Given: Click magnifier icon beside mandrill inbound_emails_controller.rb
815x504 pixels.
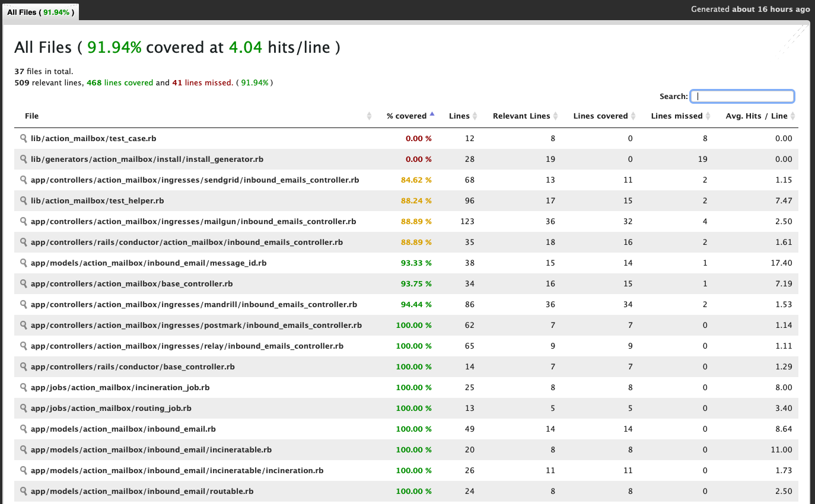Looking at the screenshot, I should [x=24, y=304].
